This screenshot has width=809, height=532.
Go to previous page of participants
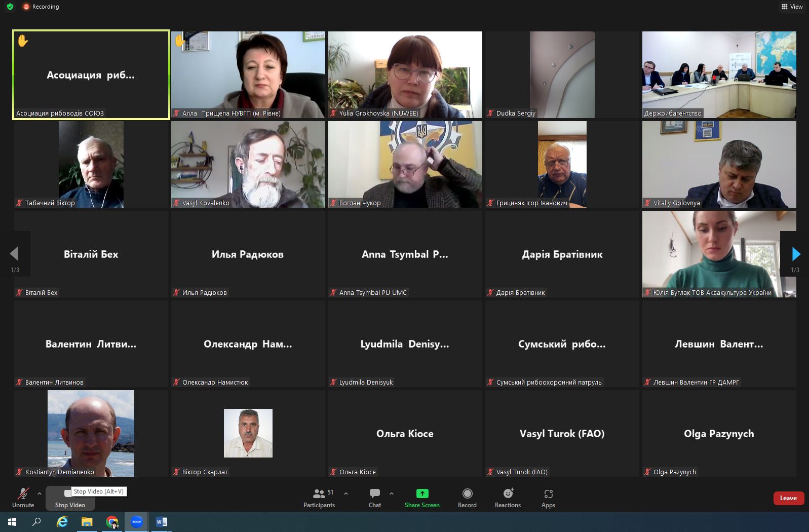pos(14,254)
